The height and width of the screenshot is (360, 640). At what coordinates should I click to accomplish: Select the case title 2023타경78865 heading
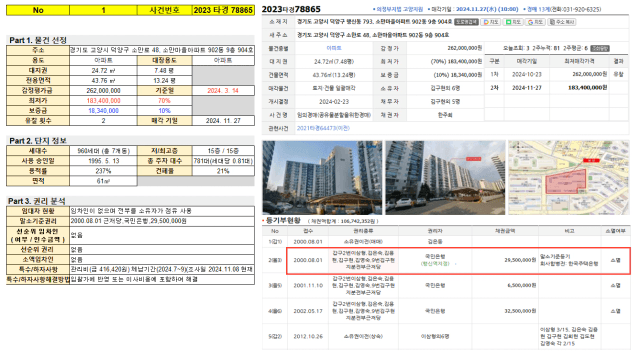291,9
